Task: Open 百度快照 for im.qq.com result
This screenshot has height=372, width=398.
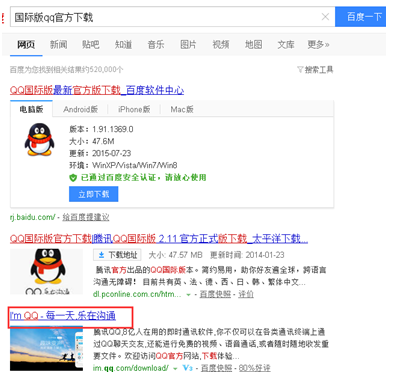Action: click(216, 368)
